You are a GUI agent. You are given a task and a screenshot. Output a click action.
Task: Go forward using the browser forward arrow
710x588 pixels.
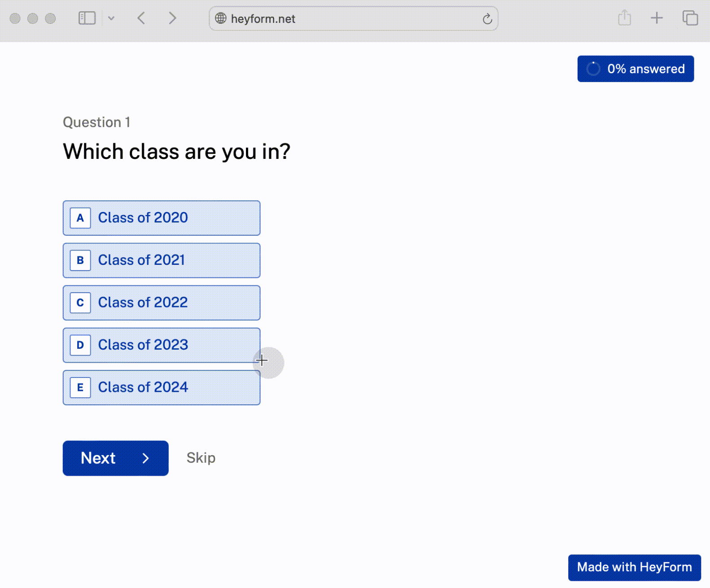tap(172, 18)
